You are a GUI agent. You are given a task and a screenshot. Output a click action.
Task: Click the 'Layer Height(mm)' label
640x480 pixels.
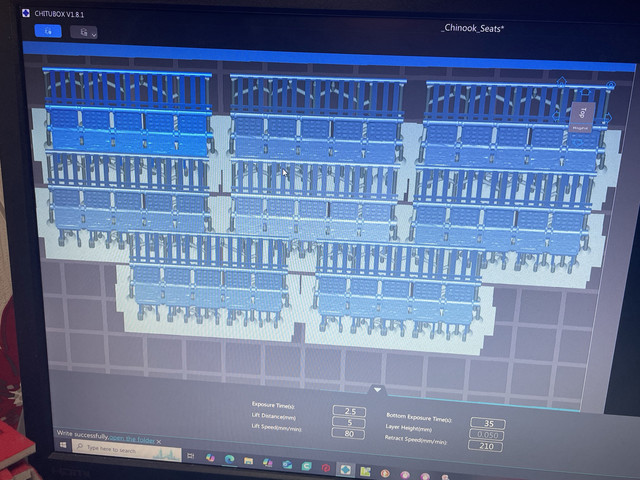(x=409, y=428)
